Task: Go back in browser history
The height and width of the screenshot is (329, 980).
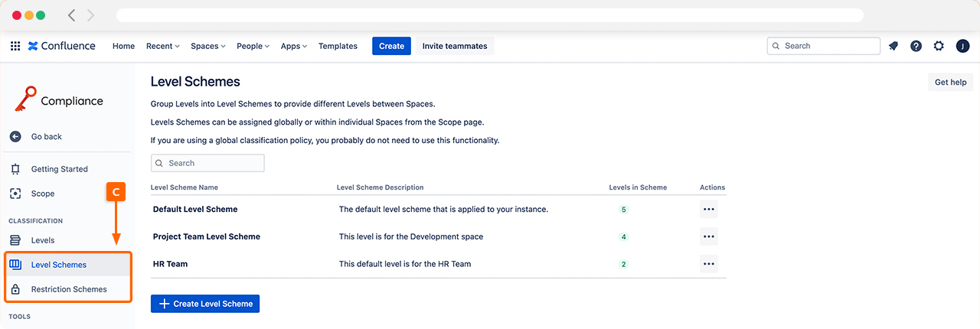Action: pos(72,15)
